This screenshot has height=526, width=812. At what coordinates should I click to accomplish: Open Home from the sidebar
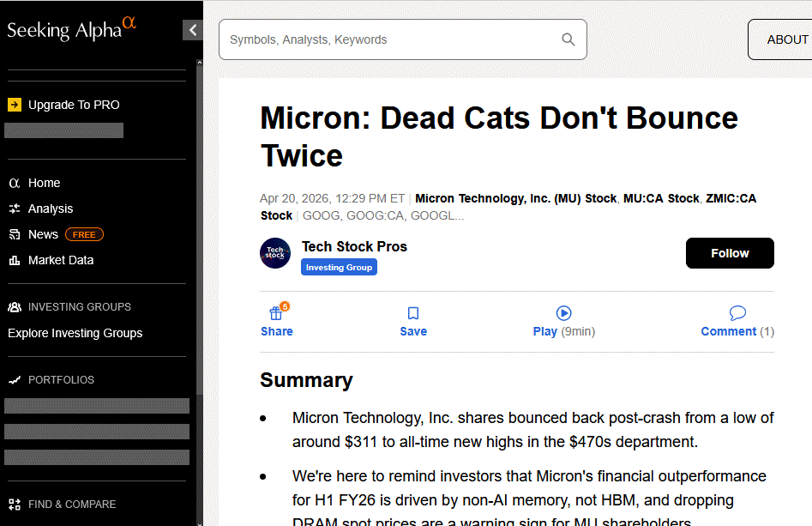[44, 183]
